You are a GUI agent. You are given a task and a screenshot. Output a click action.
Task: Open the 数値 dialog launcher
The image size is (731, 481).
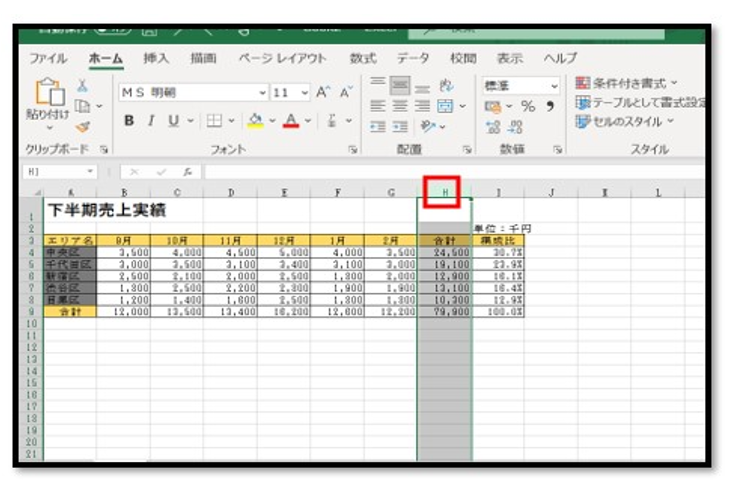[557, 150]
